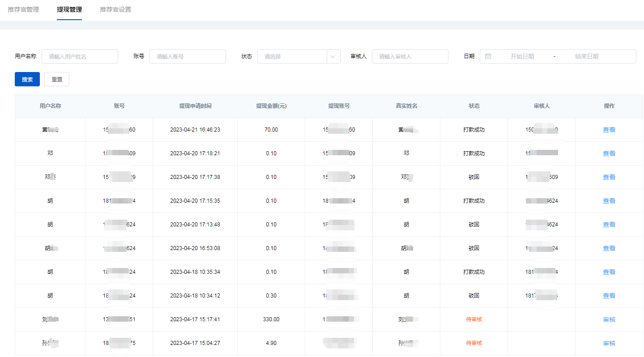Select the 2023-04-17 15:17:41 timestamp cell
This screenshot has height=357, width=644.
click(195, 319)
